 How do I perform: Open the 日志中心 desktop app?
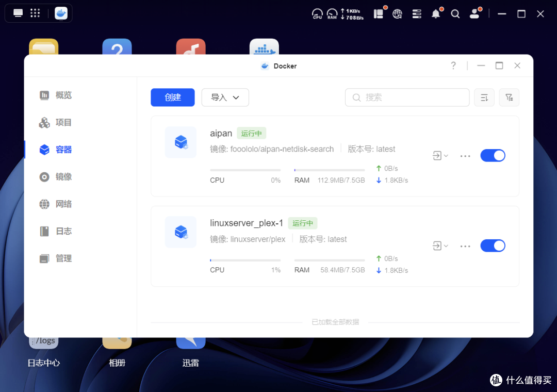[x=44, y=352]
